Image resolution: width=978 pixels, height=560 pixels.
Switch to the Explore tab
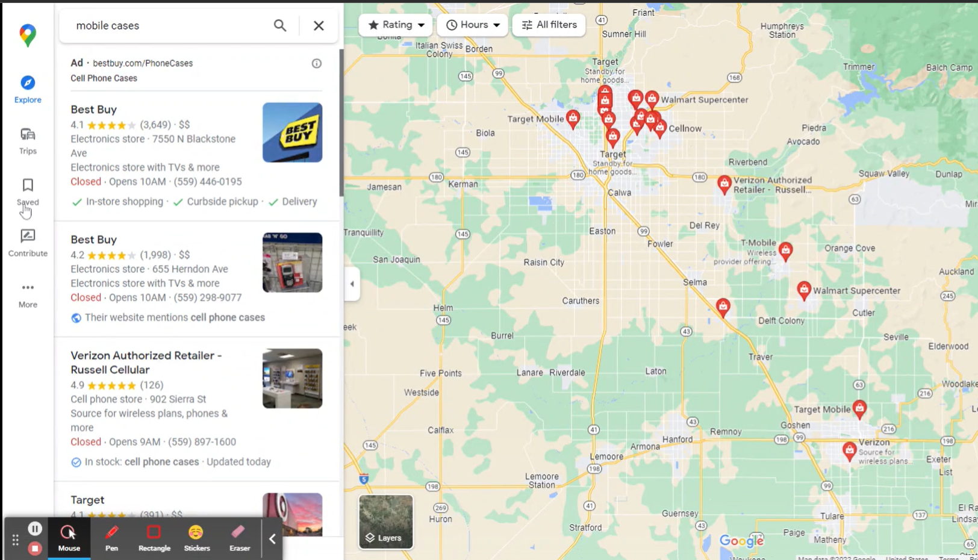click(x=28, y=89)
